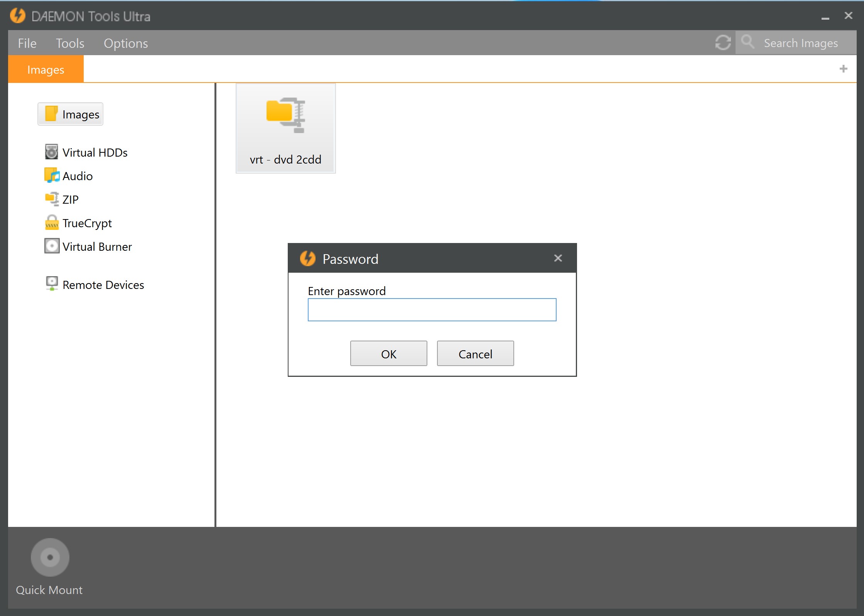Click the vrt - dvd 2cdd file name

(x=285, y=159)
